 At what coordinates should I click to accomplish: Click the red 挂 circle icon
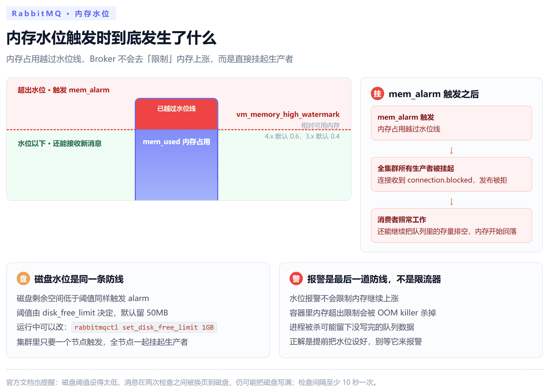(377, 94)
